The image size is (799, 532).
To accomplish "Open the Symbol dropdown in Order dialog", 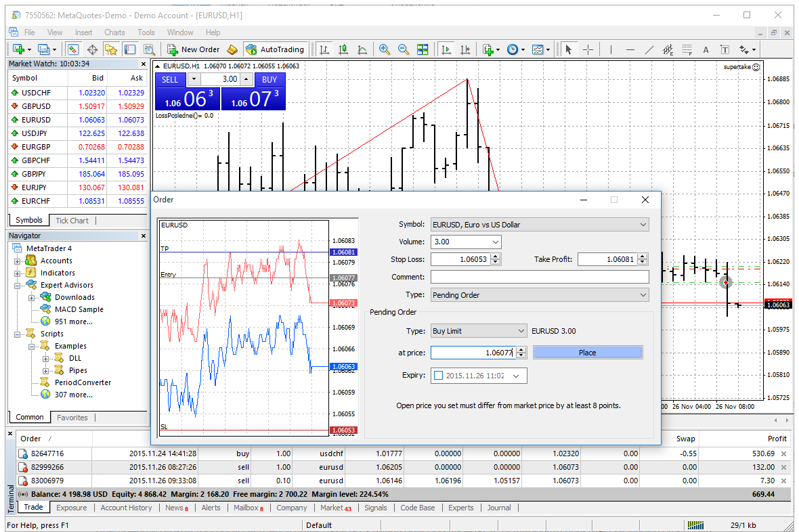I will tap(643, 225).
